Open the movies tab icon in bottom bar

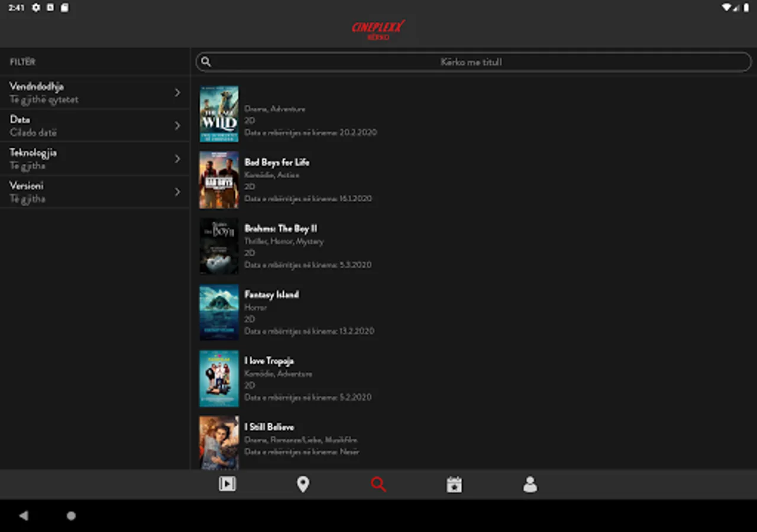(x=227, y=484)
